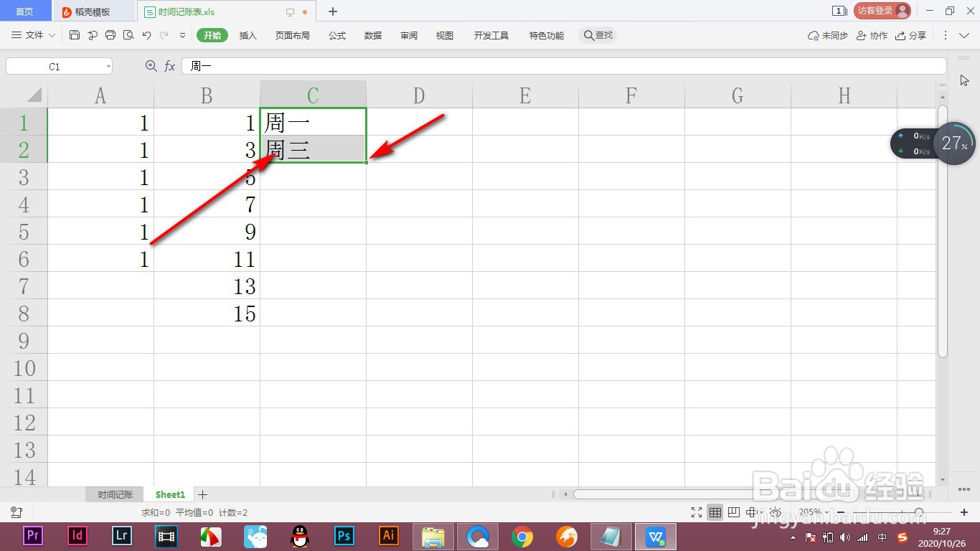Open the 视图 ribbon tab

[x=445, y=35]
